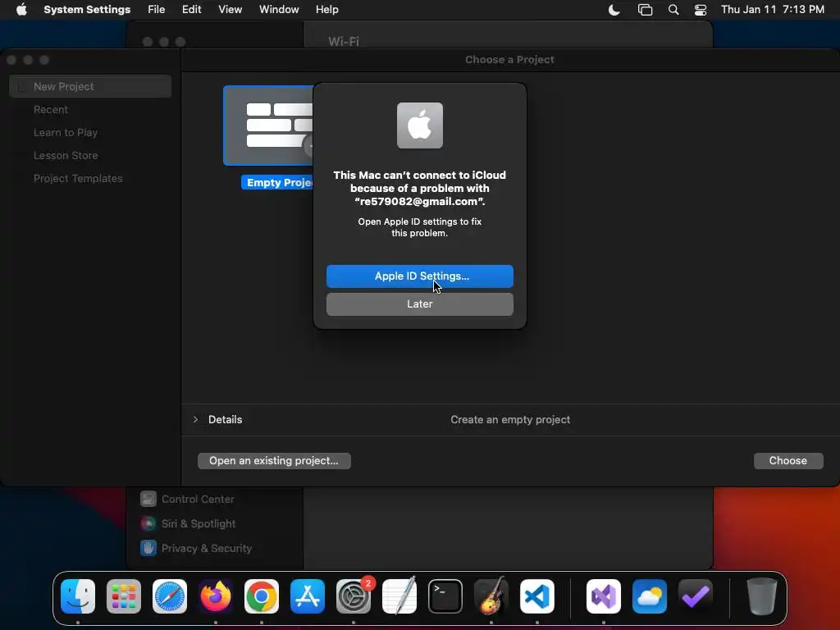Image resolution: width=840 pixels, height=630 pixels.
Task: Select Project Templates in sidebar
Action: click(x=78, y=178)
